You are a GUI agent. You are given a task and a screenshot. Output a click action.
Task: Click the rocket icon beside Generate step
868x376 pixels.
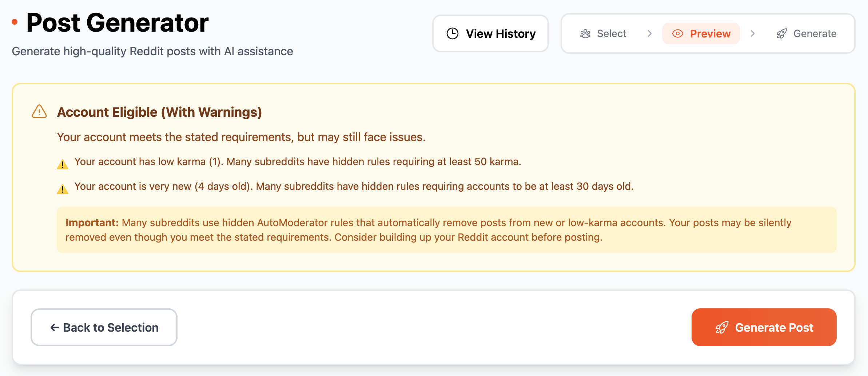pyautogui.click(x=781, y=34)
